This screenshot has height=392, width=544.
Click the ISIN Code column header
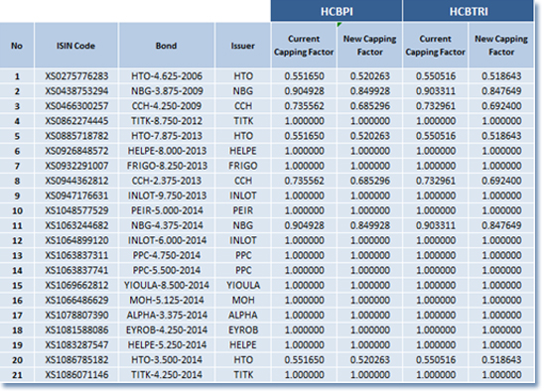tap(76, 46)
